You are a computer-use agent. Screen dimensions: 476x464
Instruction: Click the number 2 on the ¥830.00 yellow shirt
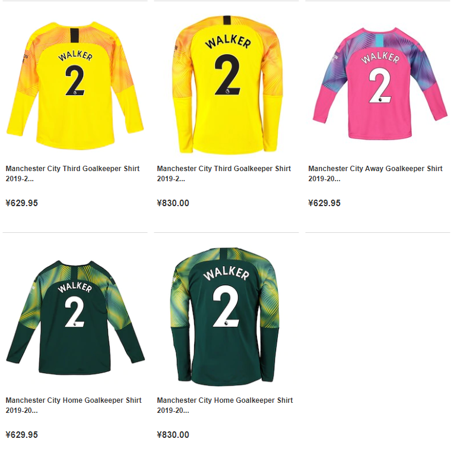(227, 74)
